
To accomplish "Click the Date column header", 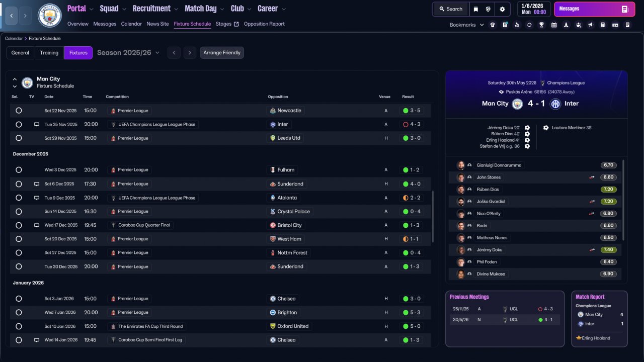I will 49,97.
